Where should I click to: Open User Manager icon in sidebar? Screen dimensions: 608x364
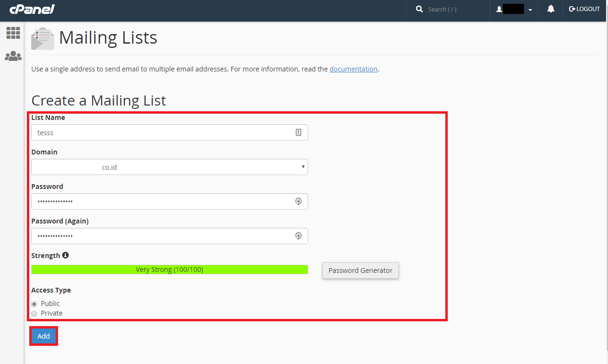point(13,56)
